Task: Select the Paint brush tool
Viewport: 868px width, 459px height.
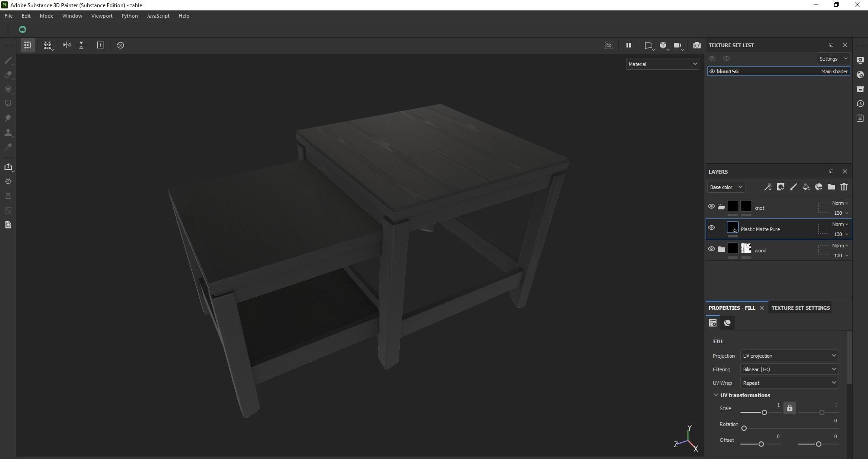Action: coord(8,60)
